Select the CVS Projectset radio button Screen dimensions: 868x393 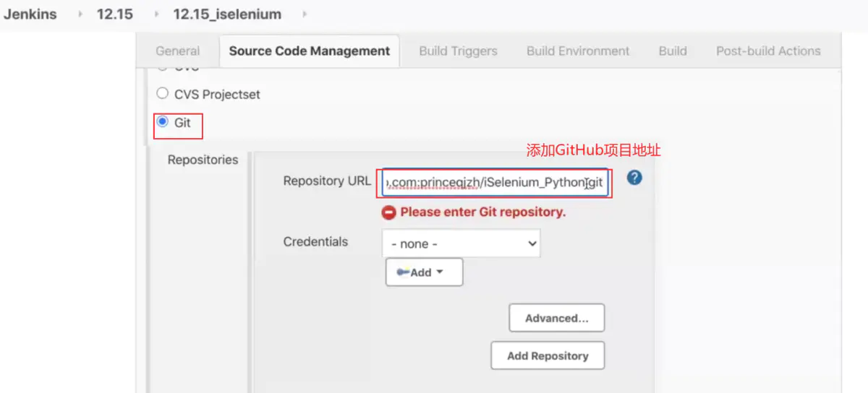(163, 93)
